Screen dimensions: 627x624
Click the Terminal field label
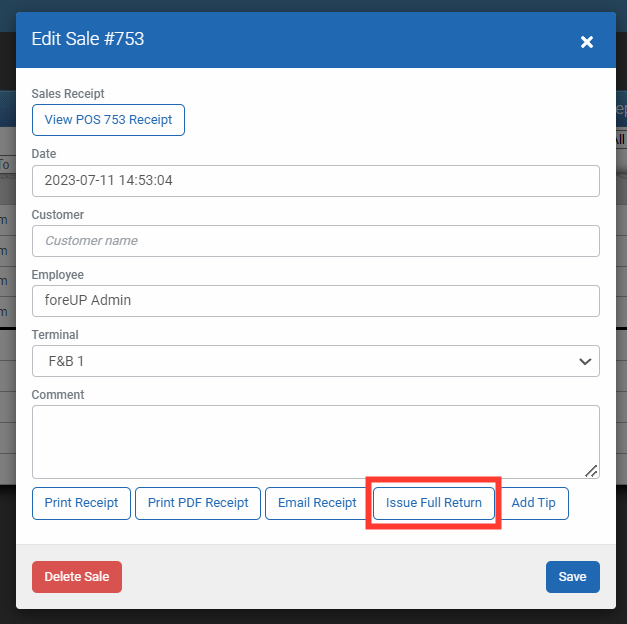coord(55,335)
